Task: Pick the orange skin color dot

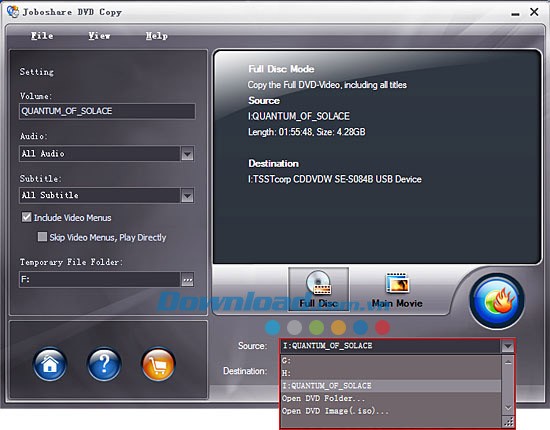Action: point(338,328)
